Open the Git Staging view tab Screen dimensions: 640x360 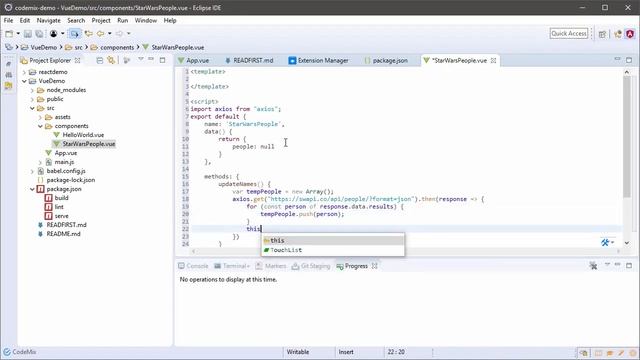(311, 266)
